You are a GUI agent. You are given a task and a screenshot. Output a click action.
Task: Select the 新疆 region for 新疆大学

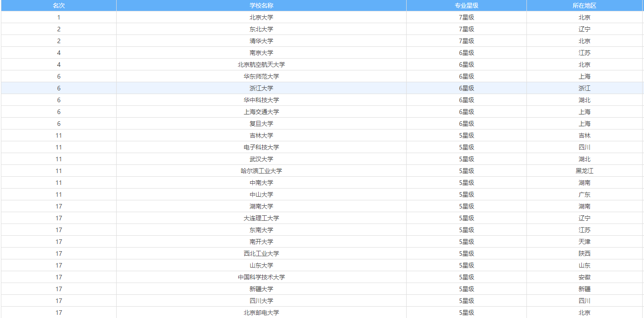pyautogui.click(x=585, y=289)
